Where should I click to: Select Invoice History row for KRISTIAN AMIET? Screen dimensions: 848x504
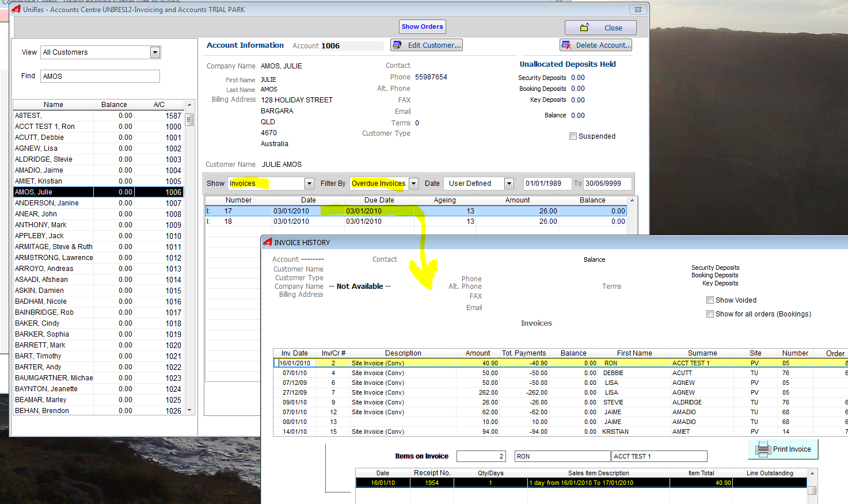tap(560, 432)
